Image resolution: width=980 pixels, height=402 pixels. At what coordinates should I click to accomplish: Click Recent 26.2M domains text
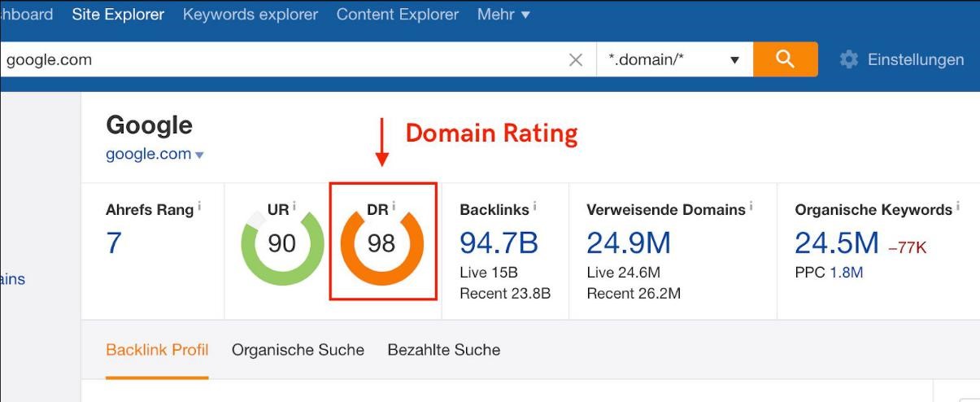point(634,293)
